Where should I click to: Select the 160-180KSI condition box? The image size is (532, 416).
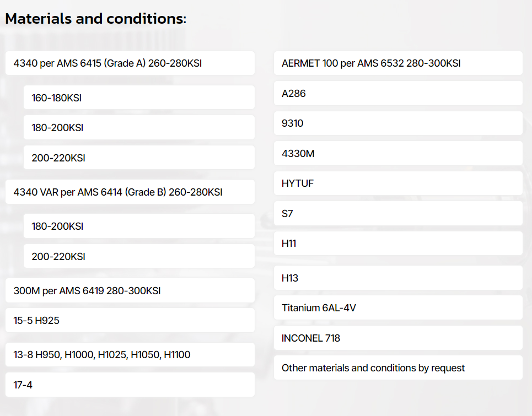pyautogui.click(x=139, y=98)
